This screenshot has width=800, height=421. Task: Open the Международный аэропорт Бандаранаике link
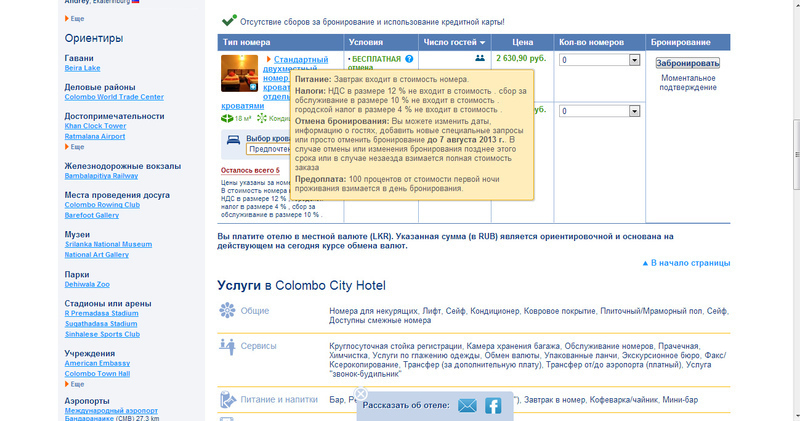(x=111, y=411)
